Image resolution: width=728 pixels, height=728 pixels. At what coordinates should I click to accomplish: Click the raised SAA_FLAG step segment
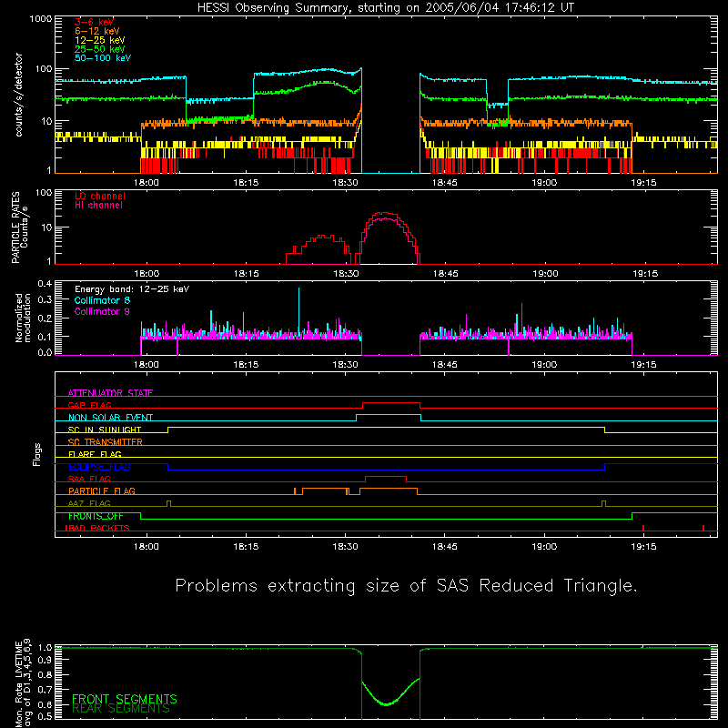[385, 476]
